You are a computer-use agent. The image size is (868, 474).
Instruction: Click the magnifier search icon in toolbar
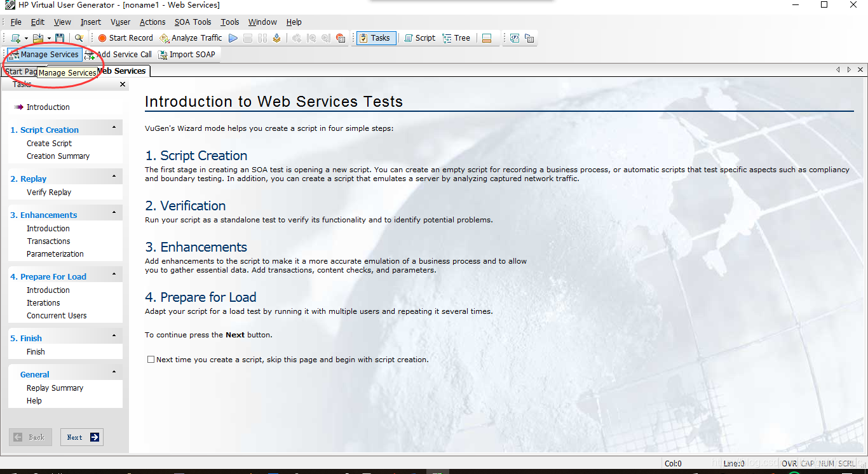79,38
